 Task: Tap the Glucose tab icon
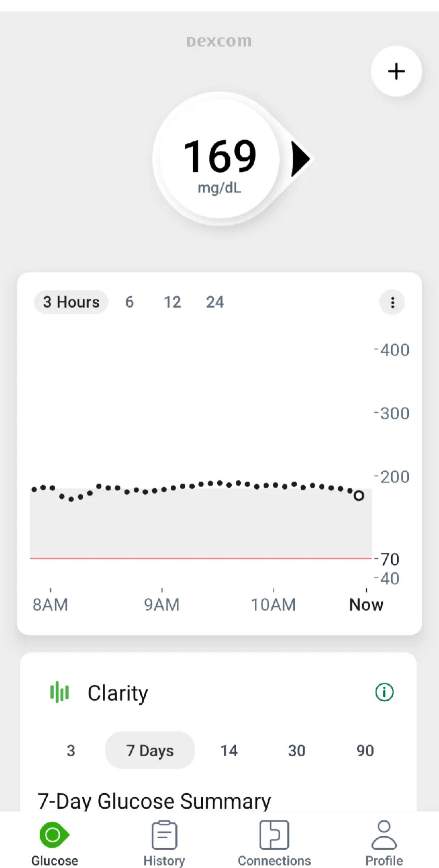coord(54,835)
